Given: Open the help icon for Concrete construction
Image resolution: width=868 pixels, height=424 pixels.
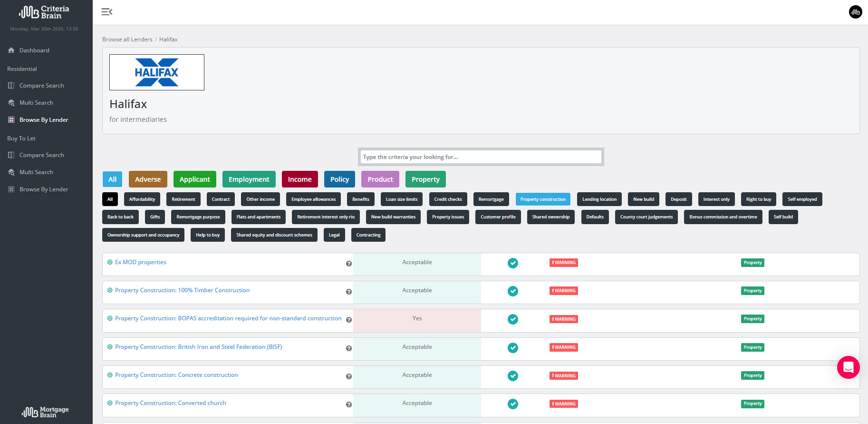Looking at the screenshot, I should (349, 376).
